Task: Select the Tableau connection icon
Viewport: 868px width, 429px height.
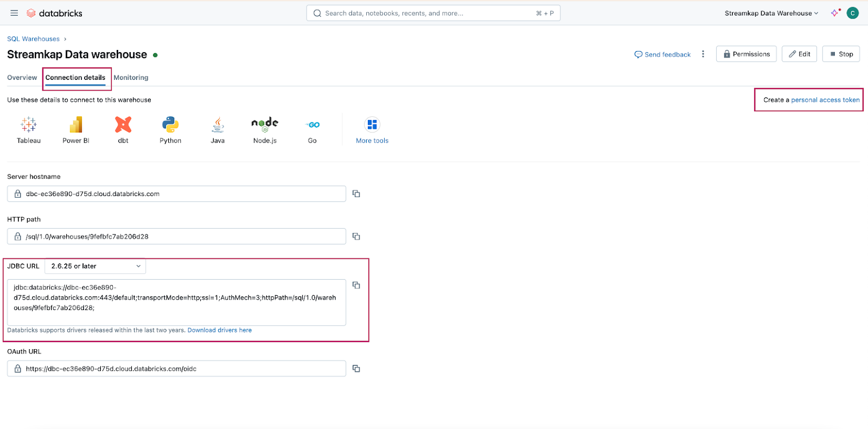Action: click(x=29, y=125)
